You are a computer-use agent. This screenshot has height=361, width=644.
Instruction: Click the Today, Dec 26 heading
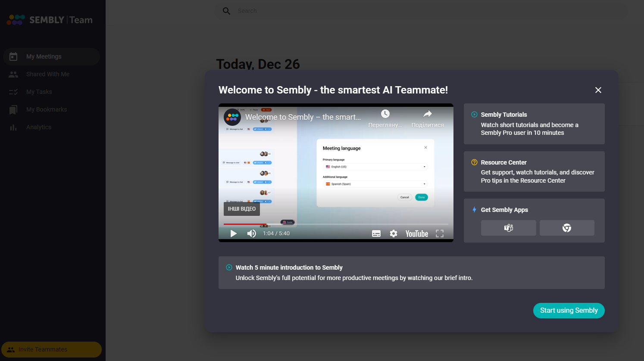point(258,64)
